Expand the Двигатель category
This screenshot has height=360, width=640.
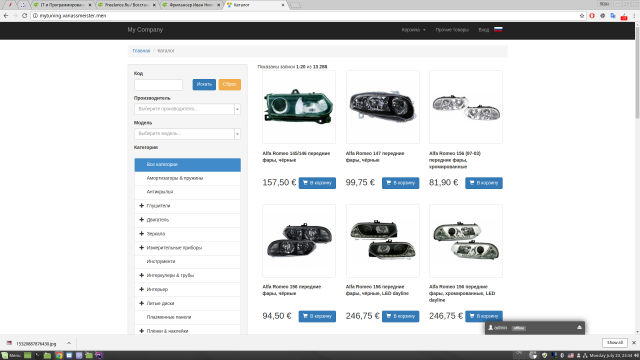[x=141, y=220]
